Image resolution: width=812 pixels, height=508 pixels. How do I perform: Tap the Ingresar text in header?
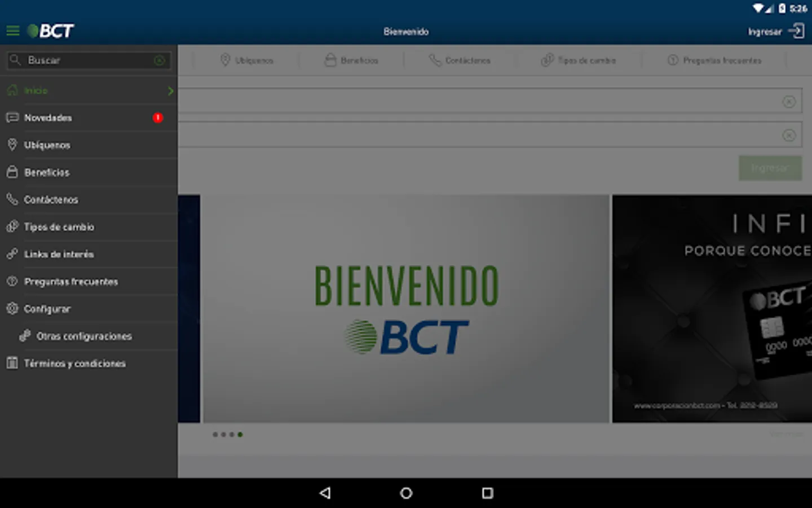click(x=765, y=32)
